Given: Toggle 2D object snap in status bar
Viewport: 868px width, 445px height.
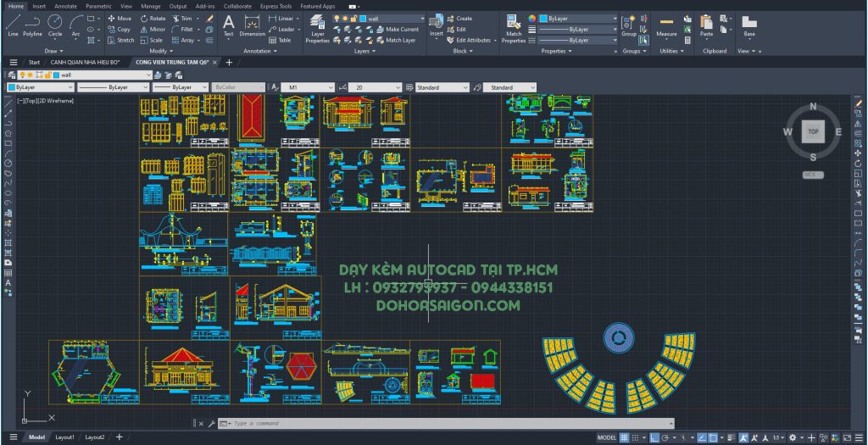Looking at the screenshot, I should (712, 438).
